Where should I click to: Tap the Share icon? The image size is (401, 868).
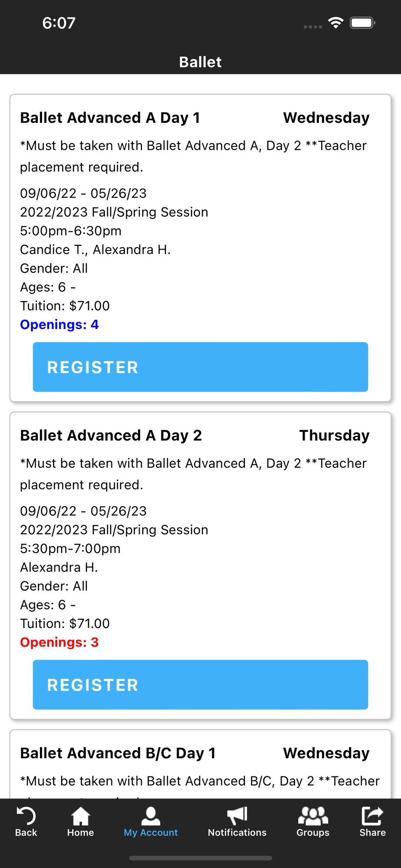click(x=372, y=816)
